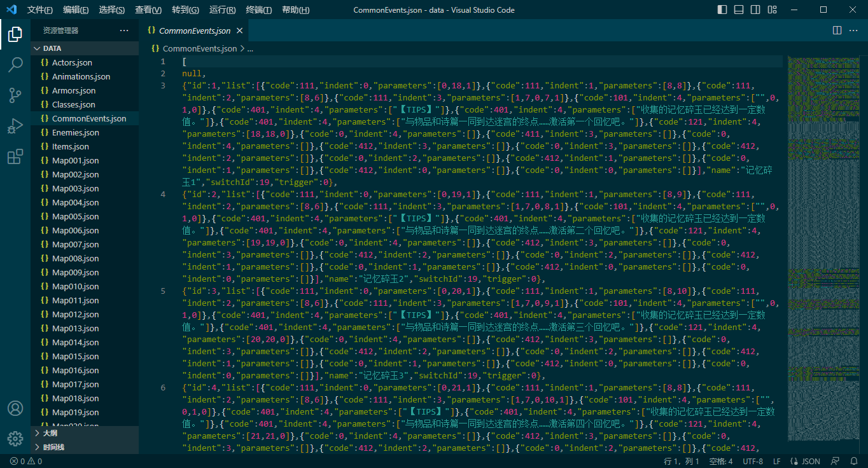
Task: Toggle the bottom panel layout button
Action: [x=739, y=10]
